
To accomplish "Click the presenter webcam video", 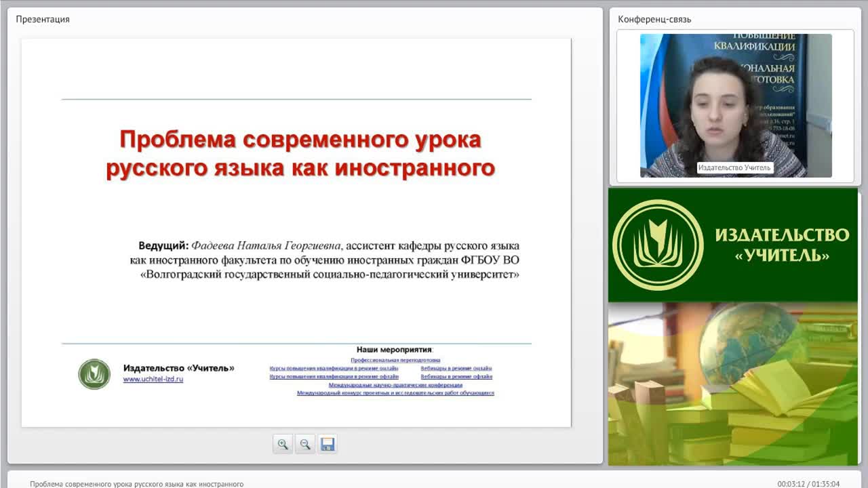I will 736,106.
